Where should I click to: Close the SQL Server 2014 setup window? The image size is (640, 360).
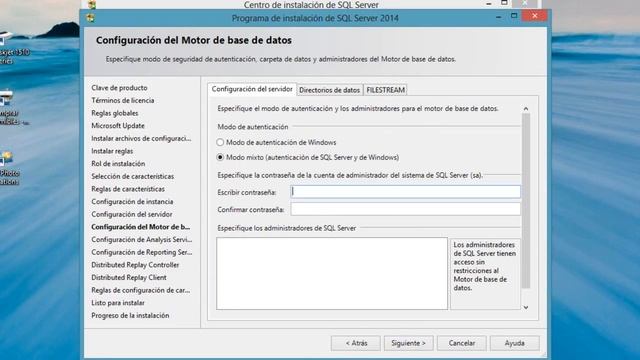click(x=535, y=16)
